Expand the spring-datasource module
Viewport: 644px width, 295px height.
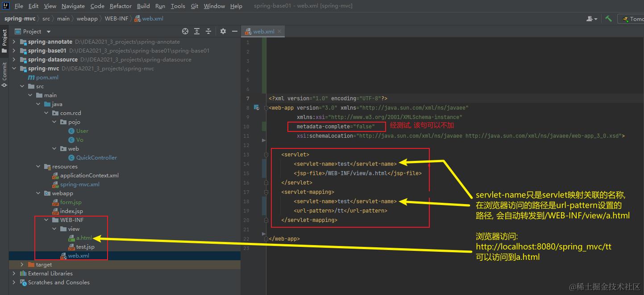click(14, 60)
